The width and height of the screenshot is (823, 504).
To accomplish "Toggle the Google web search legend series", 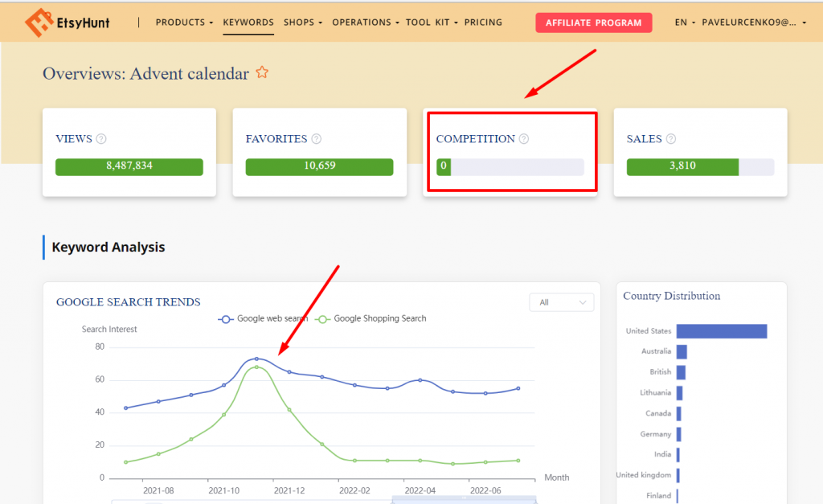I will tap(263, 318).
